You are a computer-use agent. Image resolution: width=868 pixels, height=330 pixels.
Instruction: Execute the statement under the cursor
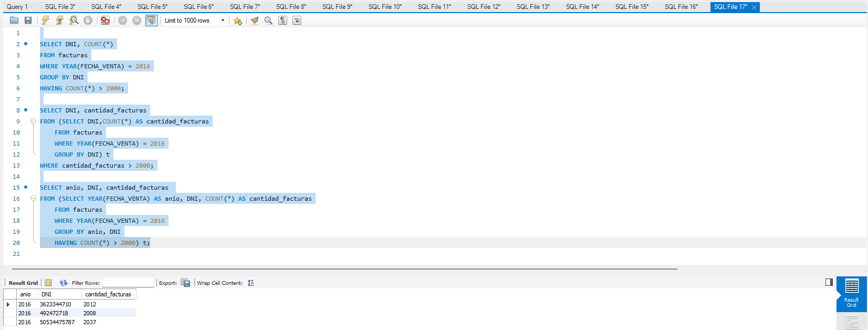pyautogui.click(x=60, y=20)
